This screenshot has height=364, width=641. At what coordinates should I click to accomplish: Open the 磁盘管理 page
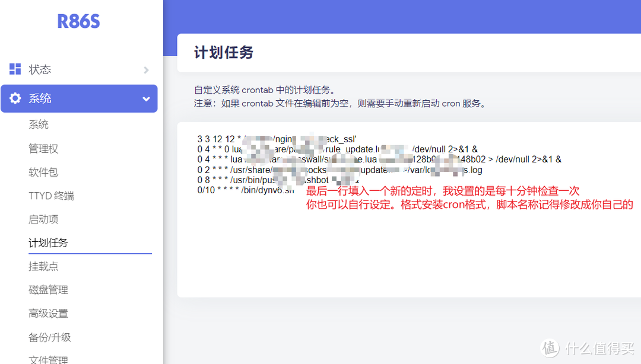coord(47,289)
